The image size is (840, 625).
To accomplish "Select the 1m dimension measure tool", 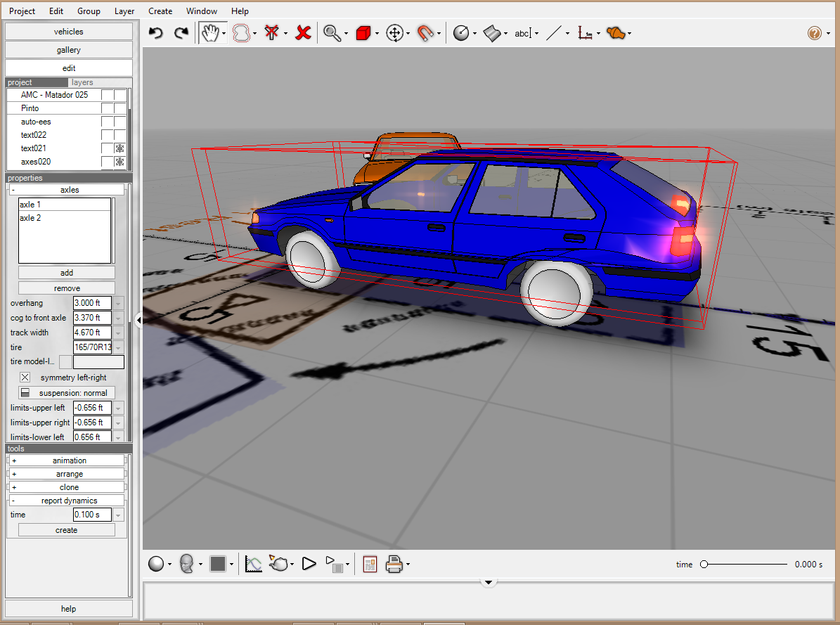I will [x=585, y=33].
